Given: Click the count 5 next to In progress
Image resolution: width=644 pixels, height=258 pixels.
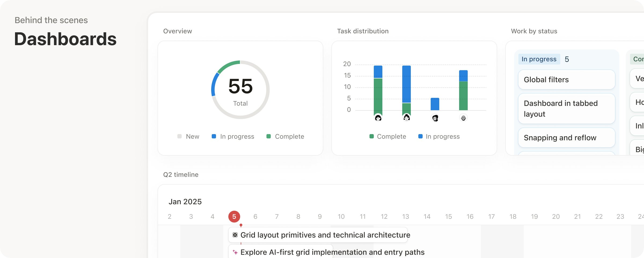Looking at the screenshot, I should pos(567,59).
